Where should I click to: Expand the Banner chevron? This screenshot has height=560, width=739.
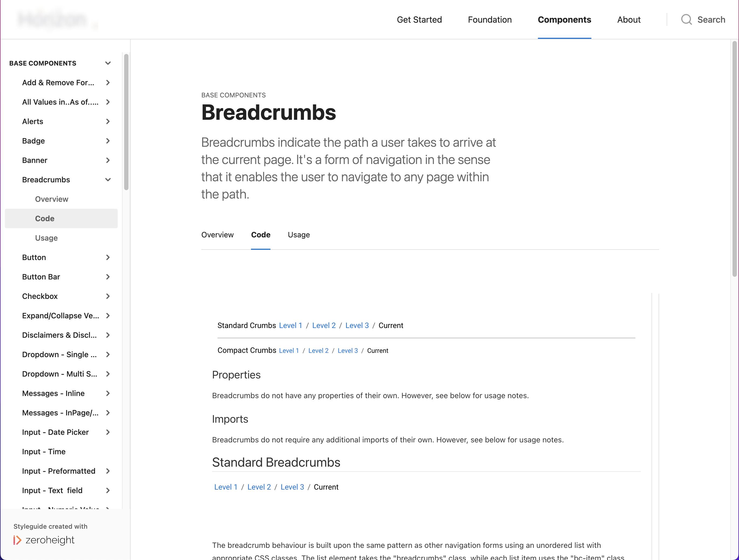pos(108,160)
